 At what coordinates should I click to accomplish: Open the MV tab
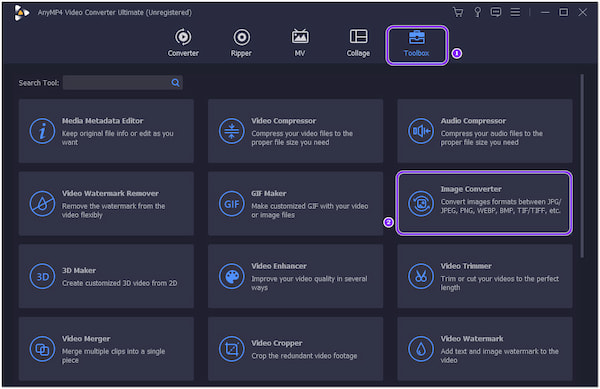300,43
